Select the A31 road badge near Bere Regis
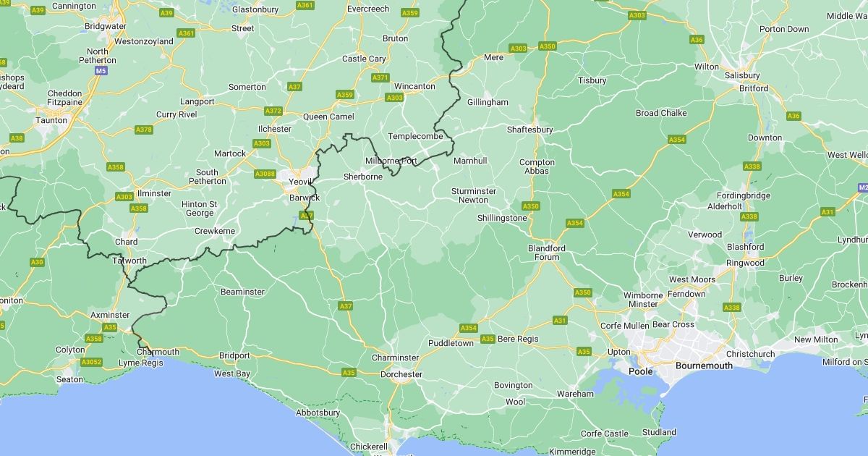 560,320
